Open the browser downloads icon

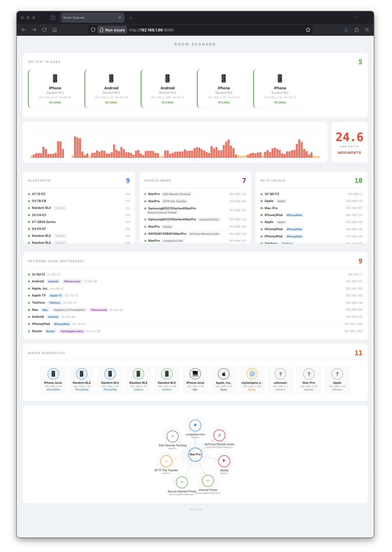coord(346,30)
